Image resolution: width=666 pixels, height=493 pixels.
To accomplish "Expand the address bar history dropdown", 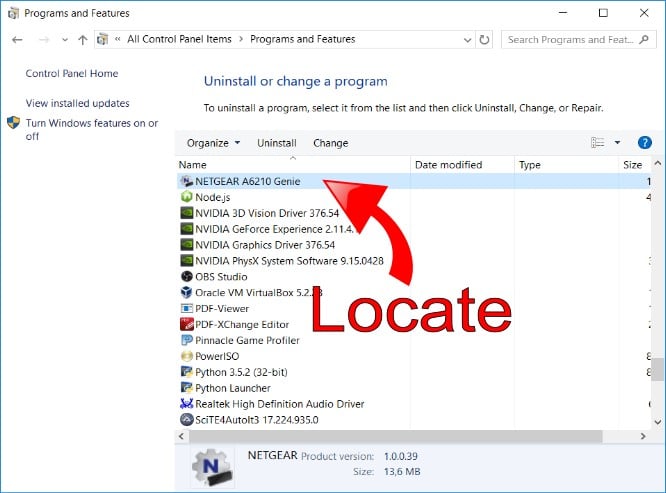I will (x=467, y=40).
